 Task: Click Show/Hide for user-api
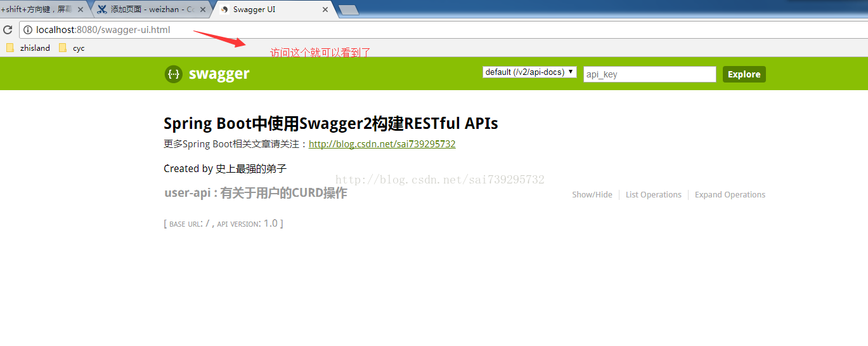pos(592,195)
